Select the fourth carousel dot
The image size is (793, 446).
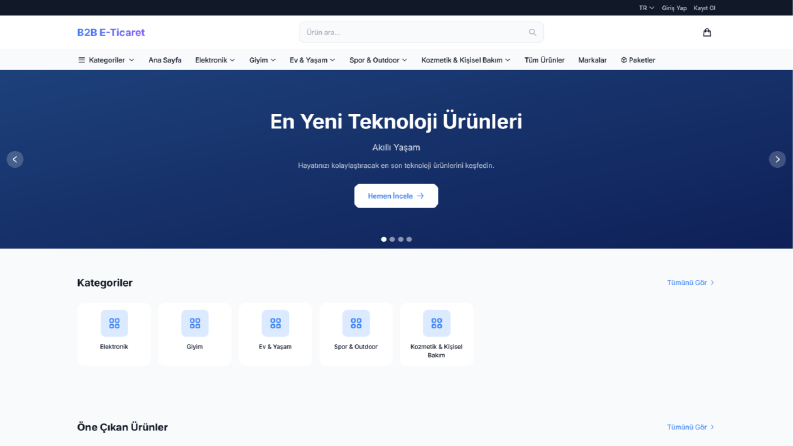409,239
